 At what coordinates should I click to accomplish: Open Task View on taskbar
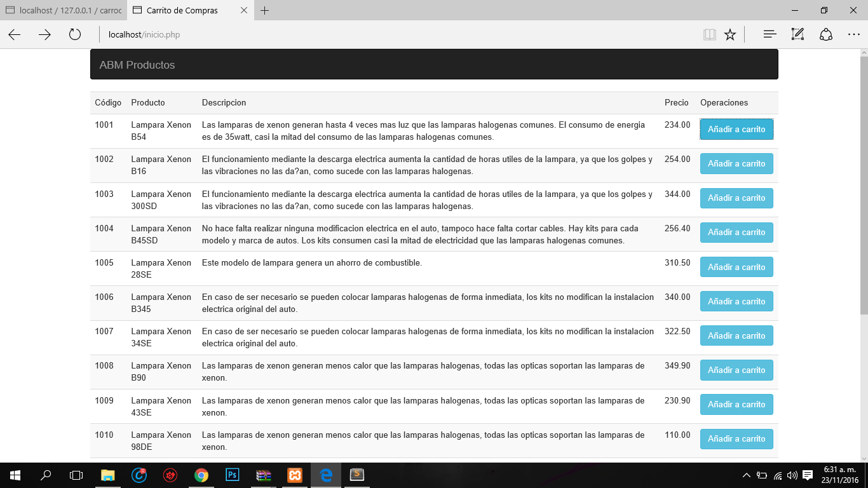click(76, 475)
